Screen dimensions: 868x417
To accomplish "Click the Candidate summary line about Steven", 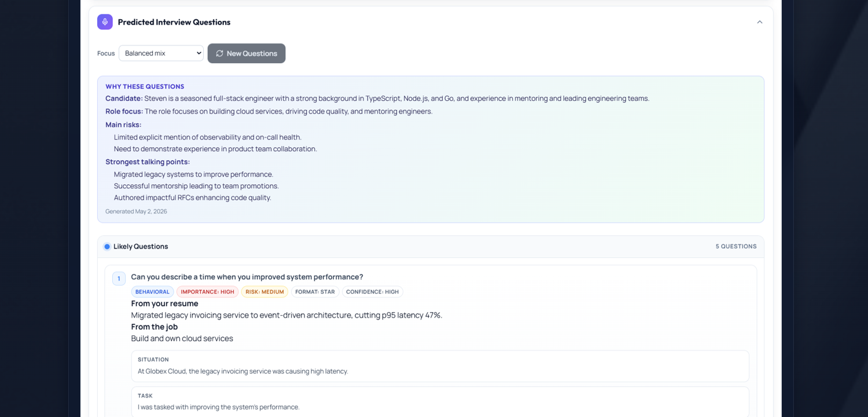I will [x=377, y=98].
